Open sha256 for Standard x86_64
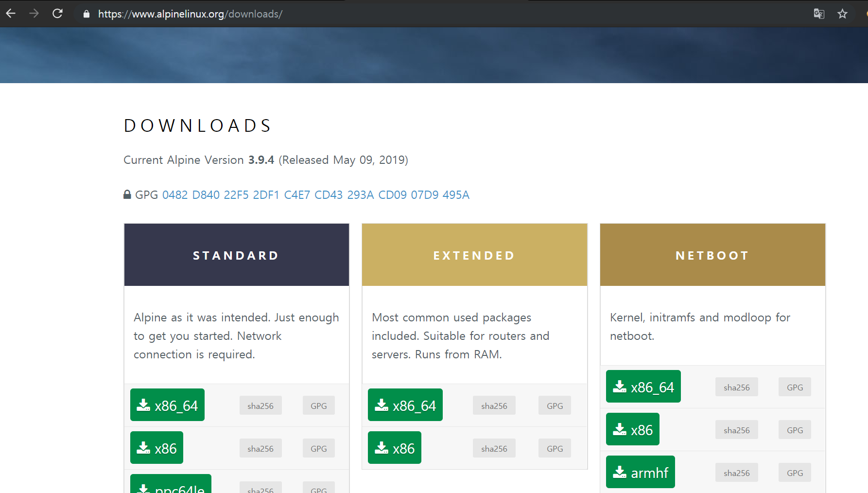868x493 pixels. click(260, 405)
